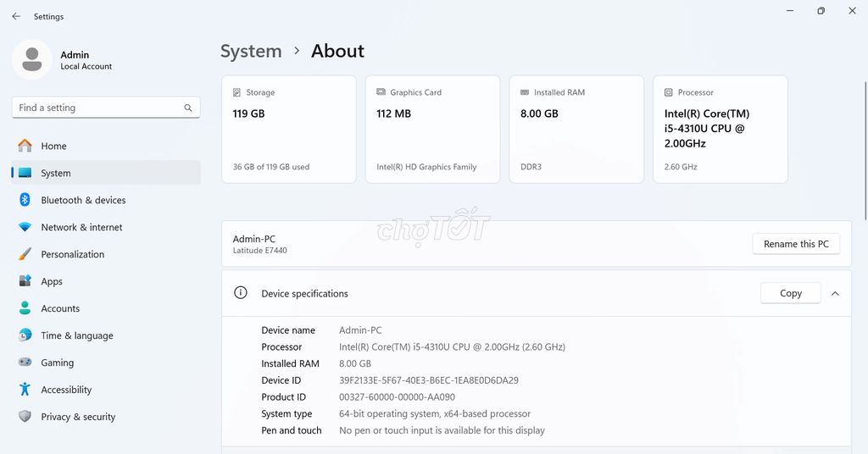Screen dimensions: 868x454
Task: Click the Home house icon
Action: point(25,146)
